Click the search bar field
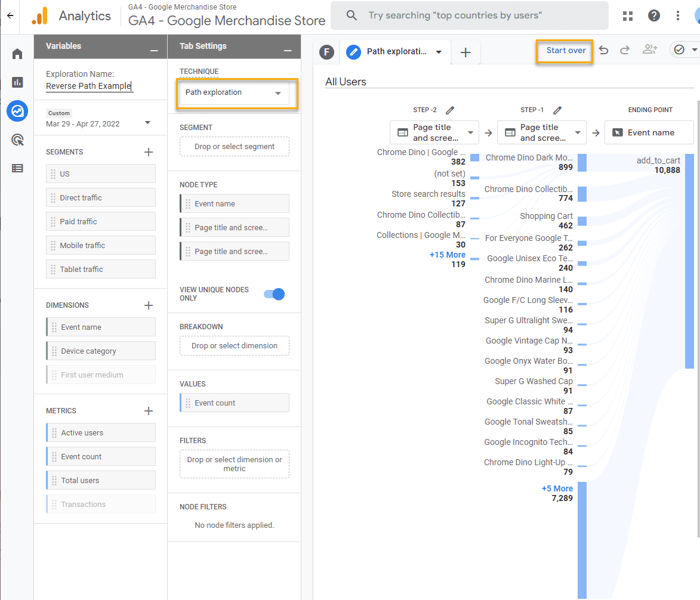 point(469,16)
